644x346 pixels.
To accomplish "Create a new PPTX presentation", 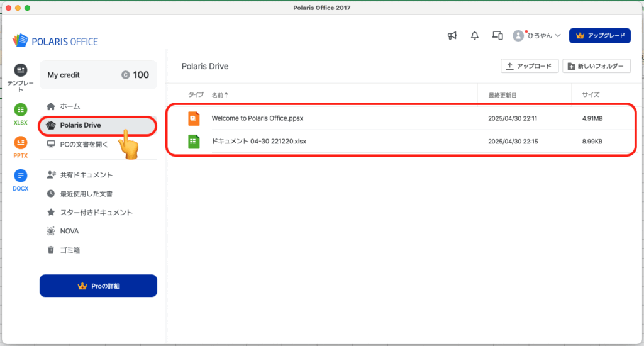I will [x=21, y=143].
